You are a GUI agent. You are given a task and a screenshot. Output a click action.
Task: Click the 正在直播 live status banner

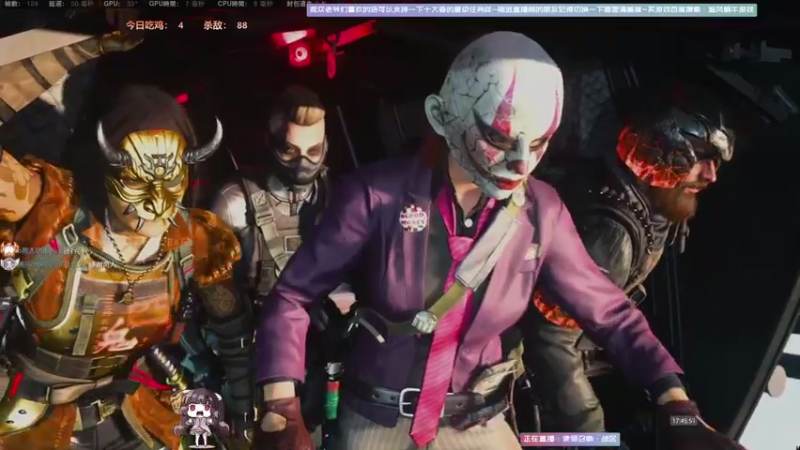(x=569, y=438)
